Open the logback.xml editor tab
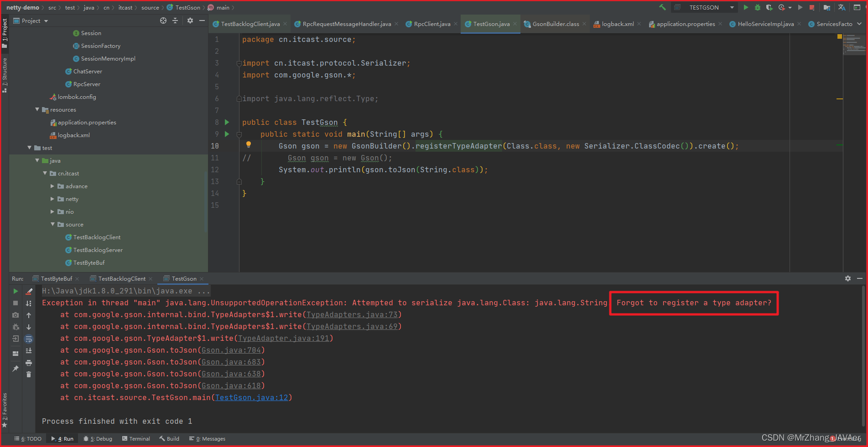This screenshot has height=447, width=868. coord(618,24)
